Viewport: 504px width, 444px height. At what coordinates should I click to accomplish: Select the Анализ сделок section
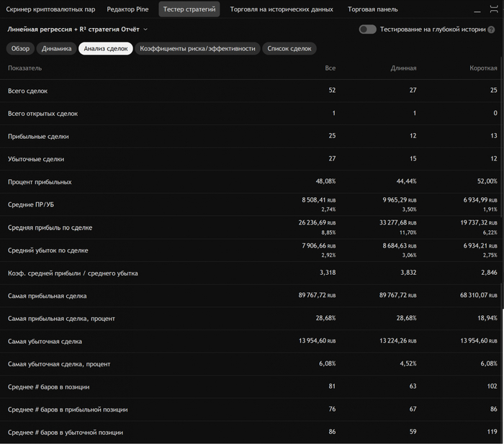[x=105, y=48]
